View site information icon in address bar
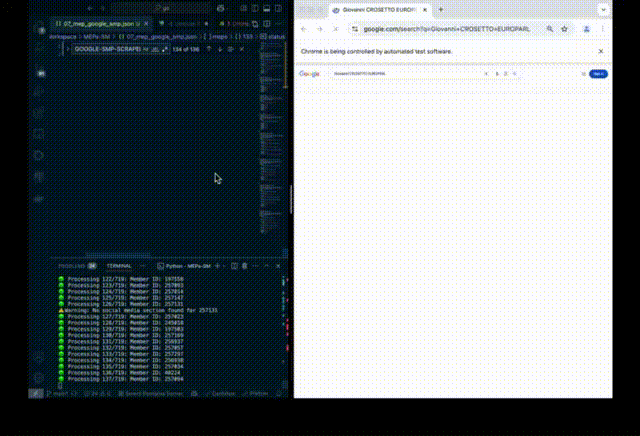This screenshot has width=640, height=436. pos(355,29)
